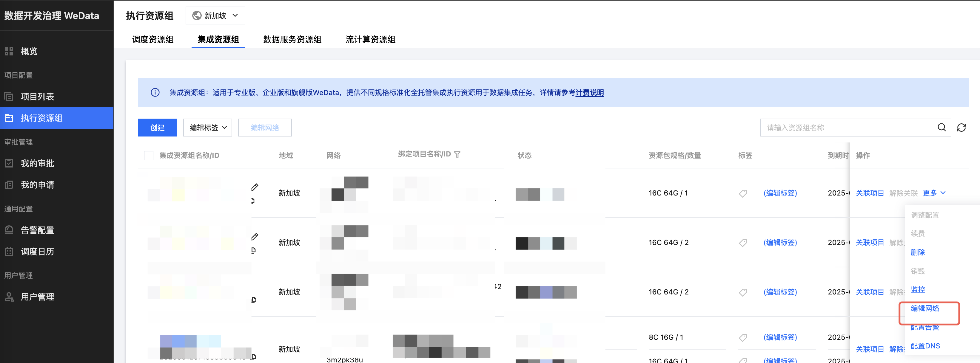Click the blue 创建 button
The width and height of the screenshot is (980, 363).
click(x=158, y=127)
